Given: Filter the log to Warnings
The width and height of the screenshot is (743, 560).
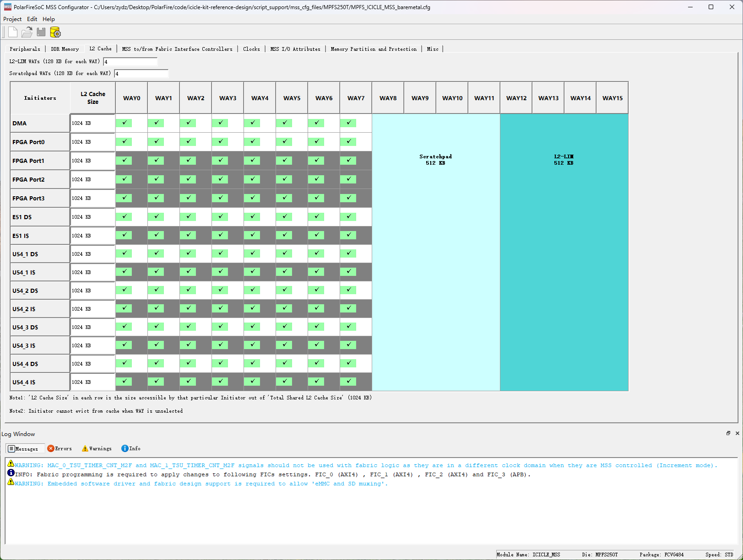Looking at the screenshot, I should click(x=97, y=449).
